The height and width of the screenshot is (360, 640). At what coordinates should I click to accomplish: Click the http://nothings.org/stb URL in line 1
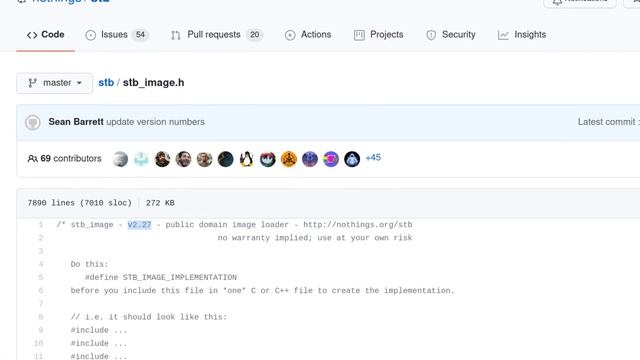[x=358, y=224]
